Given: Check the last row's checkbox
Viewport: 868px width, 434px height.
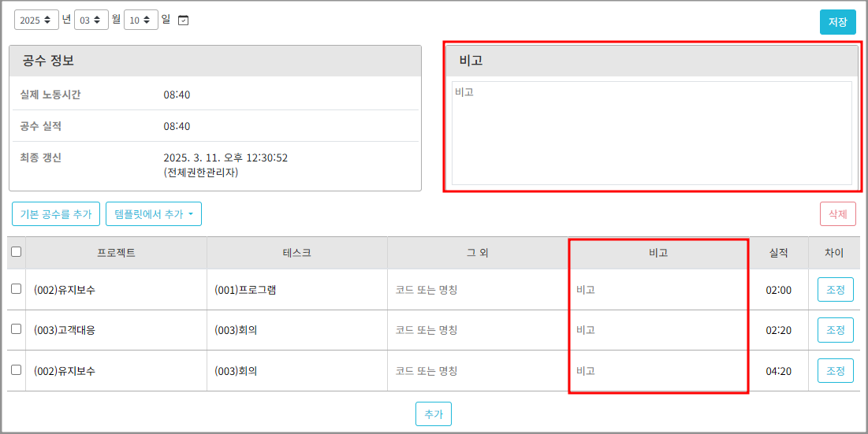Looking at the screenshot, I should tap(17, 370).
